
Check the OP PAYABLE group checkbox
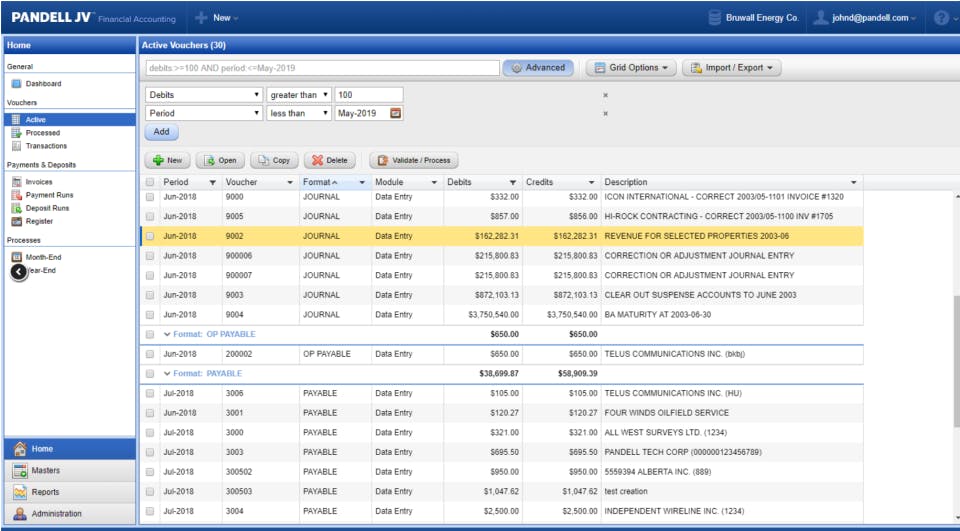coord(150,334)
